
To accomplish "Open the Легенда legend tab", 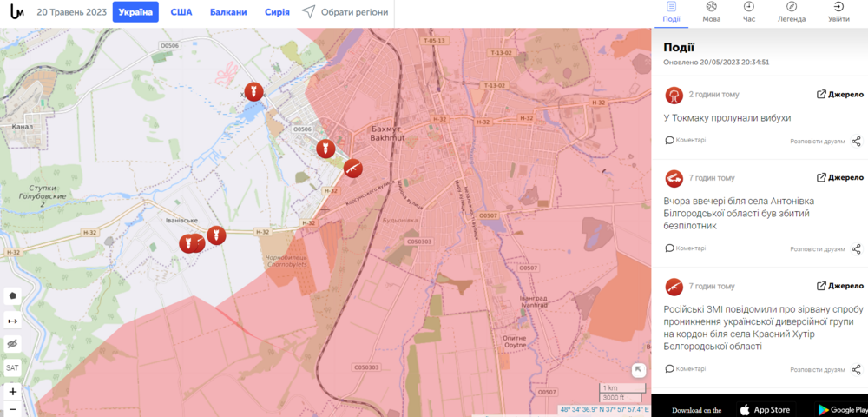I will tap(792, 12).
